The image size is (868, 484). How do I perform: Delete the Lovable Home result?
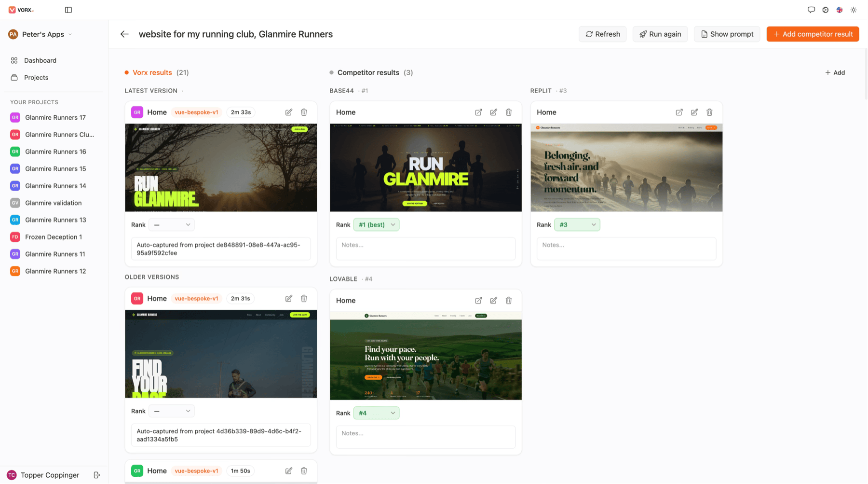tap(509, 301)
